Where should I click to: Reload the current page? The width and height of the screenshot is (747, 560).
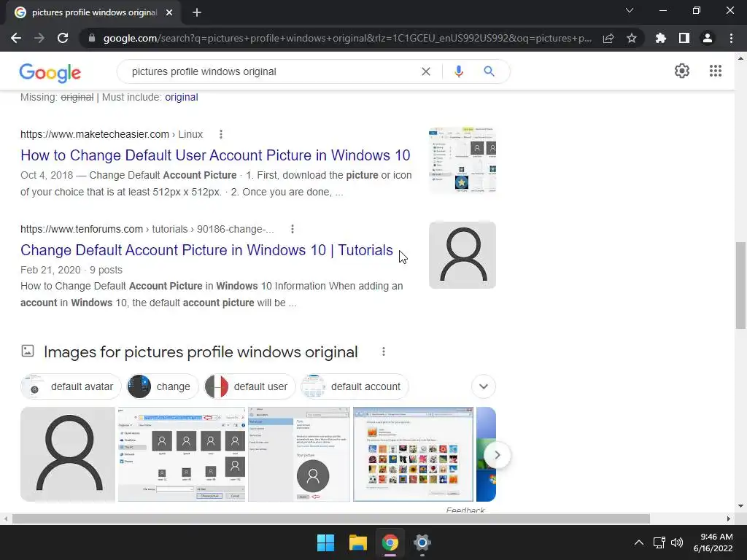click(63, 38)
